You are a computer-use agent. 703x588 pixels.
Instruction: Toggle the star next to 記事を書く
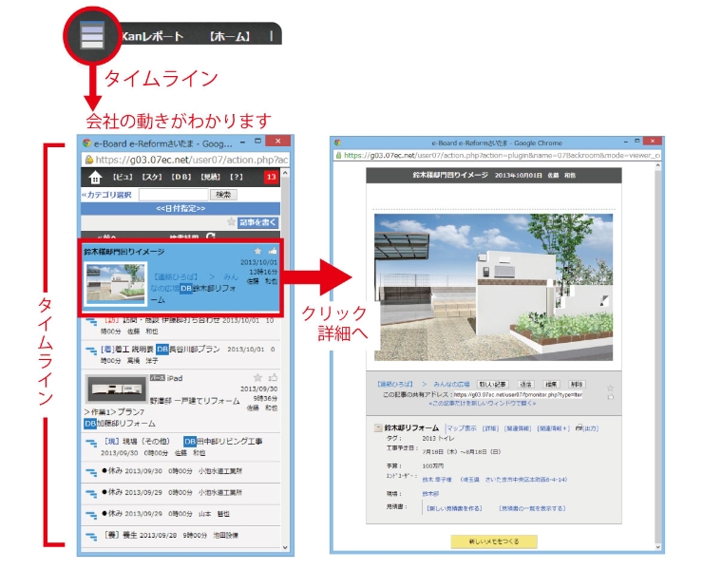point(230,221)
